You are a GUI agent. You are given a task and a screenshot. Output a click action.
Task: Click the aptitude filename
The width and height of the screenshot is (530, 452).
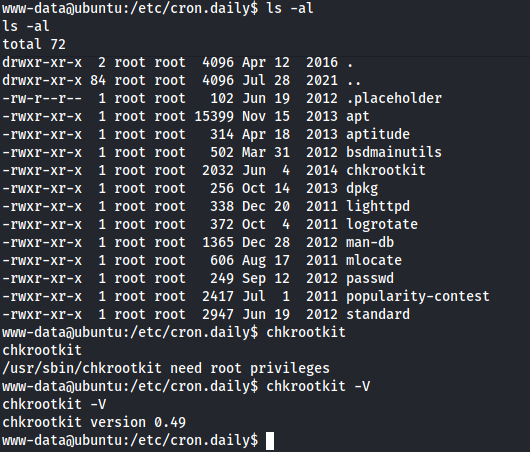tap(378, 135)
